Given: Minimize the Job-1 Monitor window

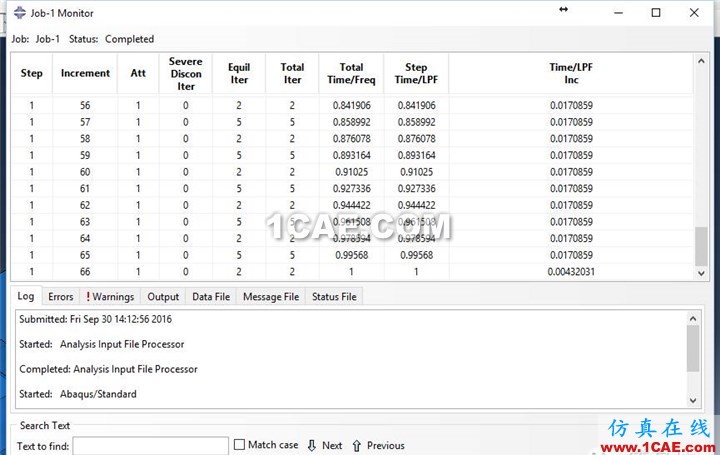Looking at the screenshot, I should [x=619, y=13].
